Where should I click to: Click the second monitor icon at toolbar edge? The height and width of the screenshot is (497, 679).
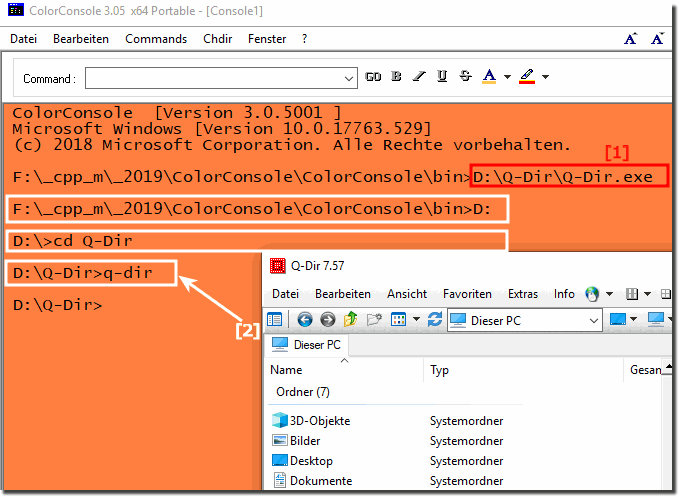[x=656, y=320]
